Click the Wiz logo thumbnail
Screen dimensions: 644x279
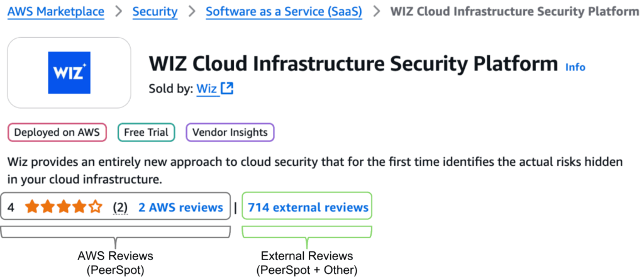click(x=69, y=73)
